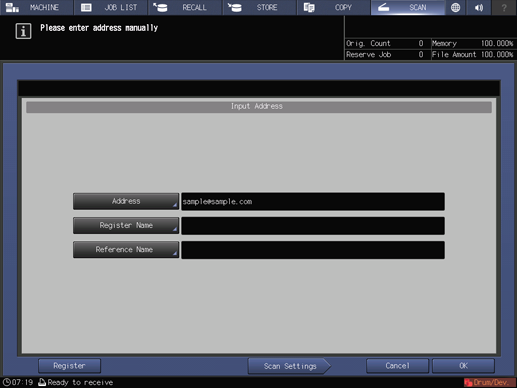Open help with the question mark icon
The height and width of the screenshot is (388, 517).
(504, 7)
